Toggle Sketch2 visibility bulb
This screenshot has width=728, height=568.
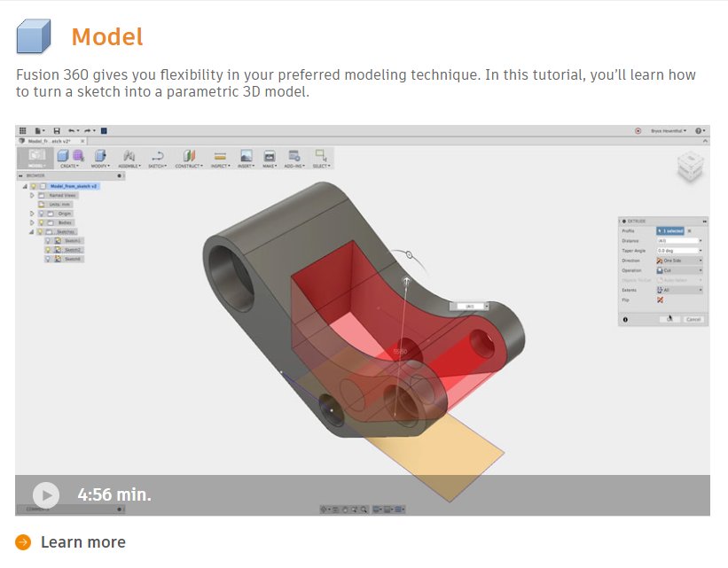(48, 250)
